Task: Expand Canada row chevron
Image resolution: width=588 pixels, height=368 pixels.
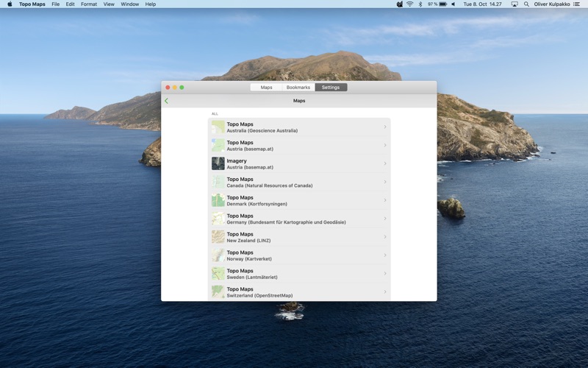Action: pos(385,182)
